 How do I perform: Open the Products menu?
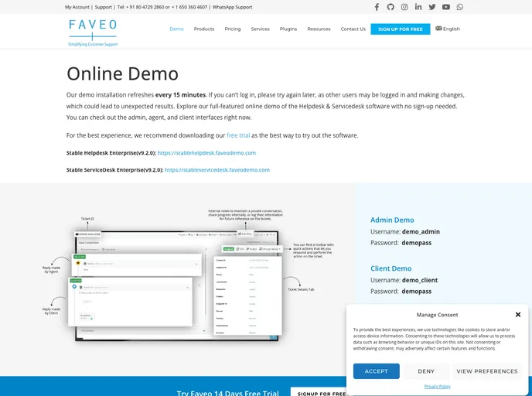click(204, 29)
